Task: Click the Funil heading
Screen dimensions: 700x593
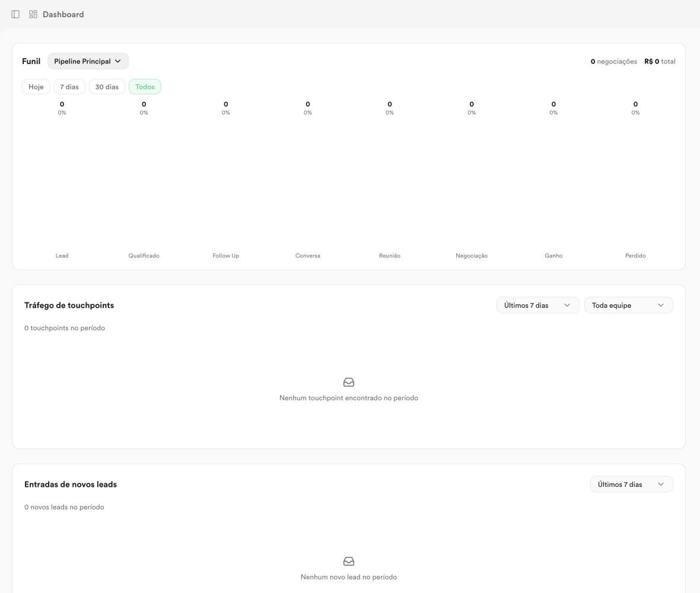Action: [31, 61]
